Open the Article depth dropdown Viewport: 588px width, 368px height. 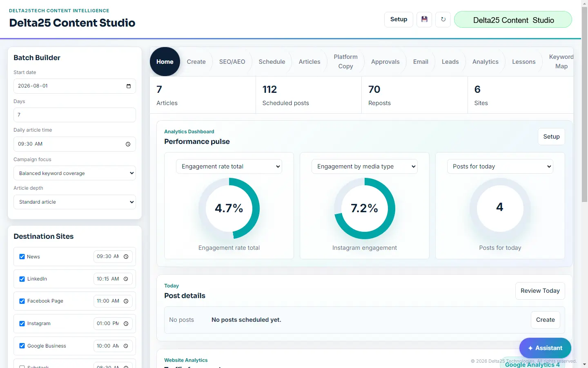pos(75,202)
